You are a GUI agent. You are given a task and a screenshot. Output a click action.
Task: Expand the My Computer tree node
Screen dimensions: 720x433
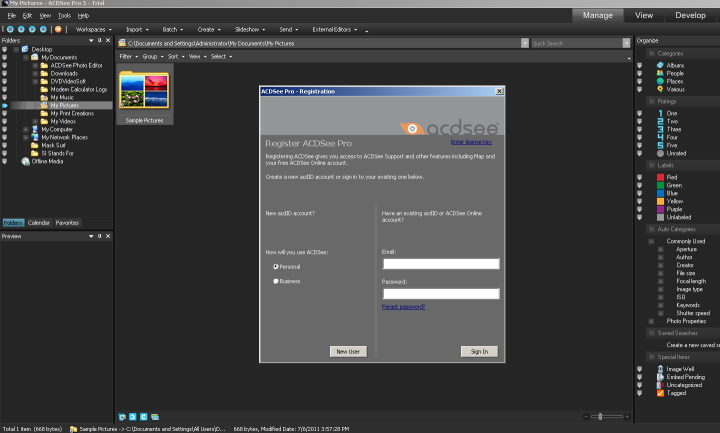pyautogui.click(x=25, y=129)
